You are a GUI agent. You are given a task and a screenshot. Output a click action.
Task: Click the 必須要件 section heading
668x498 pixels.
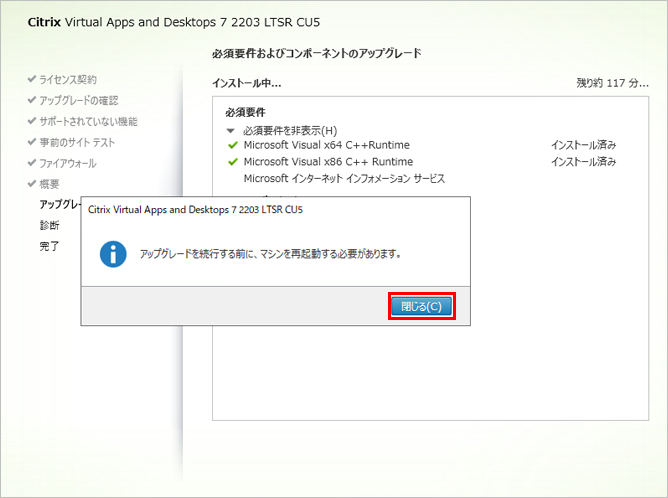coord(245,112)
